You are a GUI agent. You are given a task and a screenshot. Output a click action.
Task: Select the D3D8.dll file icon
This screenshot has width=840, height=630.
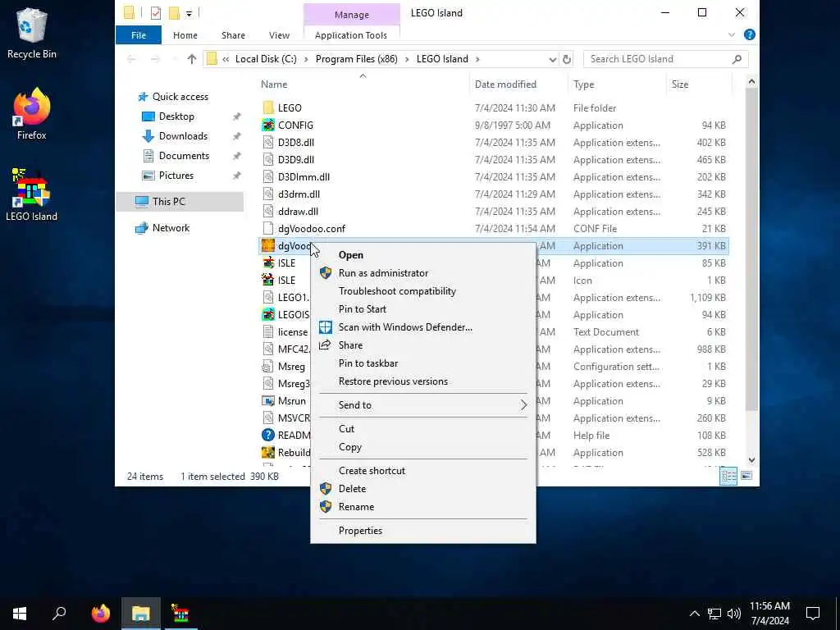[x=268, y=143]
